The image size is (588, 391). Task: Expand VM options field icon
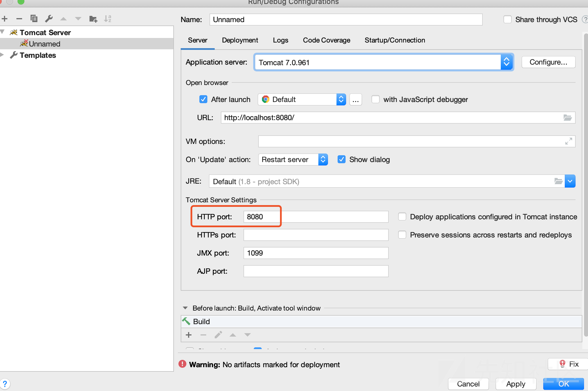(568, 141)
